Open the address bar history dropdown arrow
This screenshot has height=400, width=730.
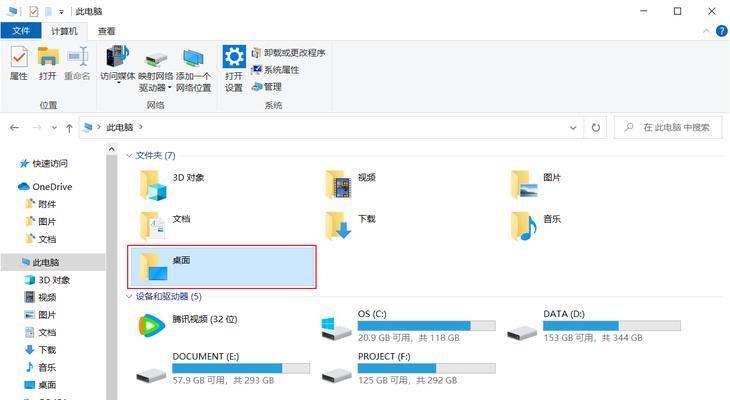coord(573,127)
